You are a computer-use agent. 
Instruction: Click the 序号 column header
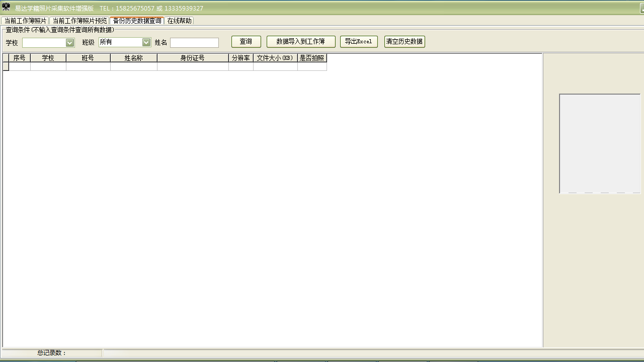(x=20, y=58)
